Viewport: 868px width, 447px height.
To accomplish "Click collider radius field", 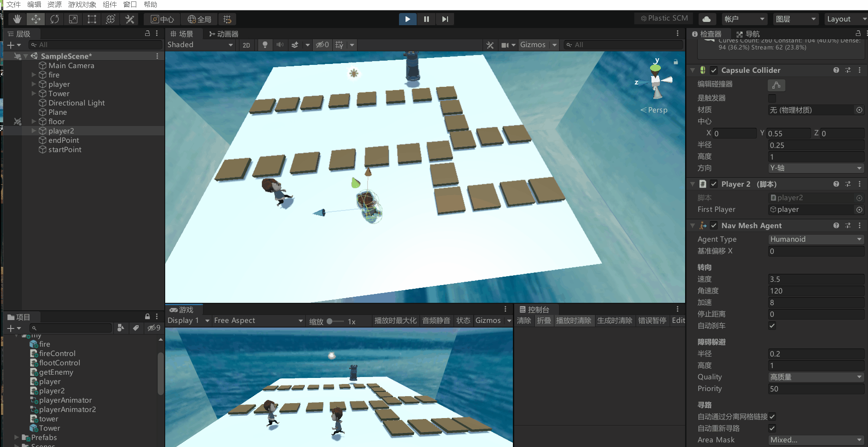I will [x=816, y=145].
